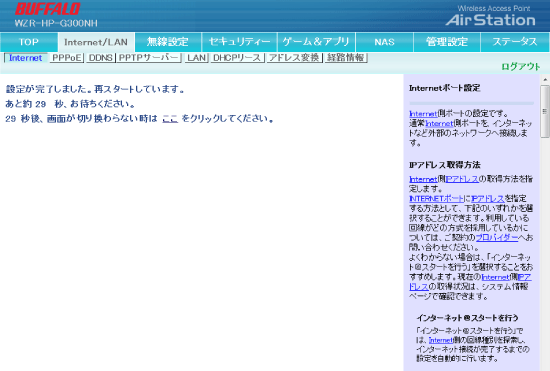Open the DDNS sub-tab

(x=100, y=58)
